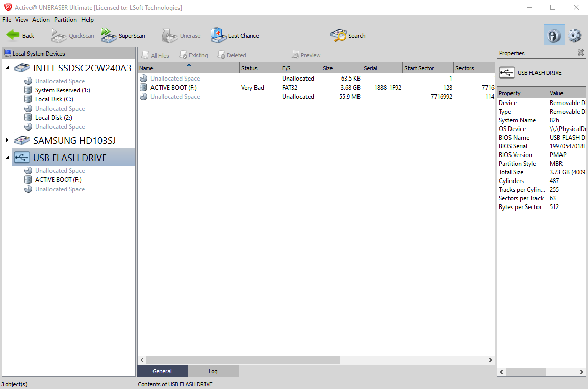Screen dimensions: 588x389
Task: Click the Partition Style property row
Action: point(542,163)
